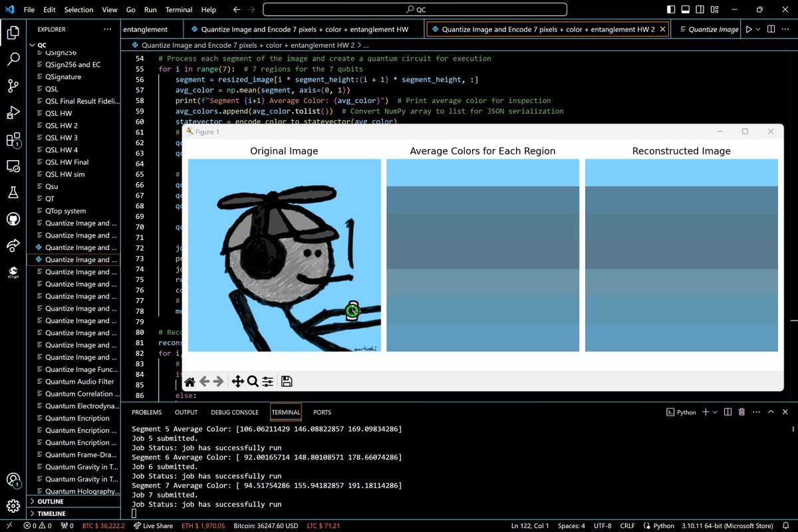
Task: Click the Home reset view icon in Figure 1
Action: click(x=190, y=381)
